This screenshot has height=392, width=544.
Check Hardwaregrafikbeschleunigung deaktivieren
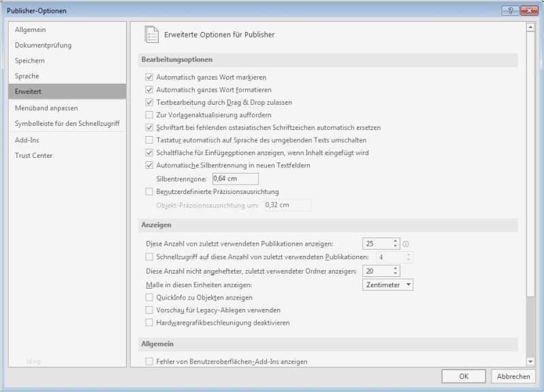tap(149, 323)
